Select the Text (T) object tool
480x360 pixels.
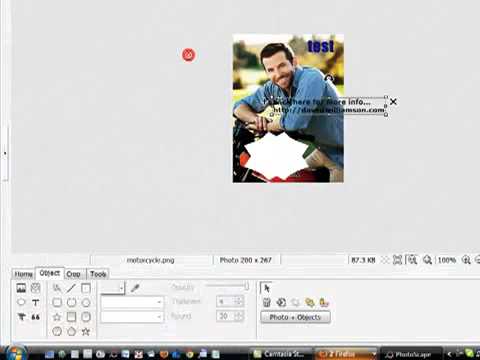35,302
